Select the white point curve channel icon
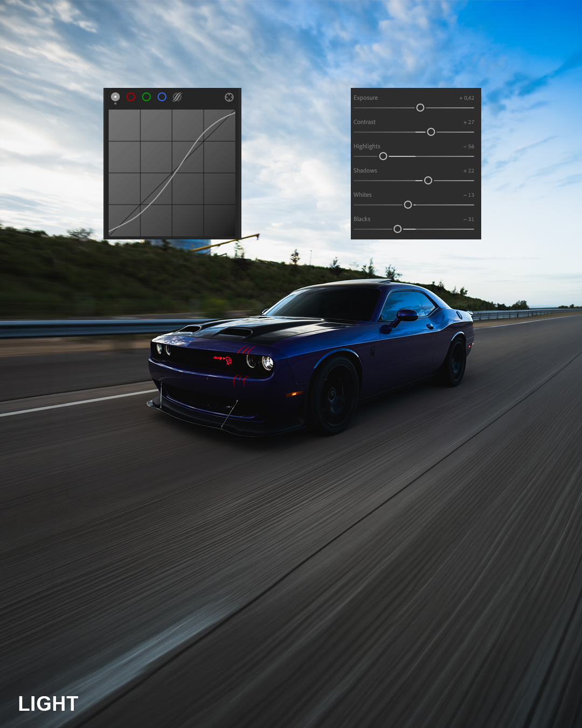 [115, 97]
